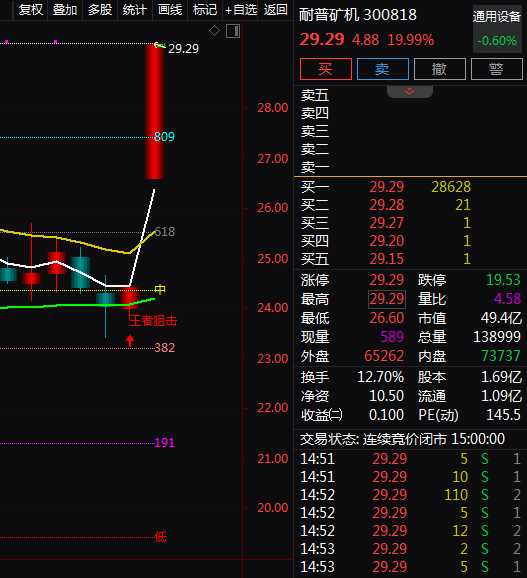The width and height of the screenshot is (527, 578).
Task: Click the 净资 value 10.50
Action: click(387, 396)
